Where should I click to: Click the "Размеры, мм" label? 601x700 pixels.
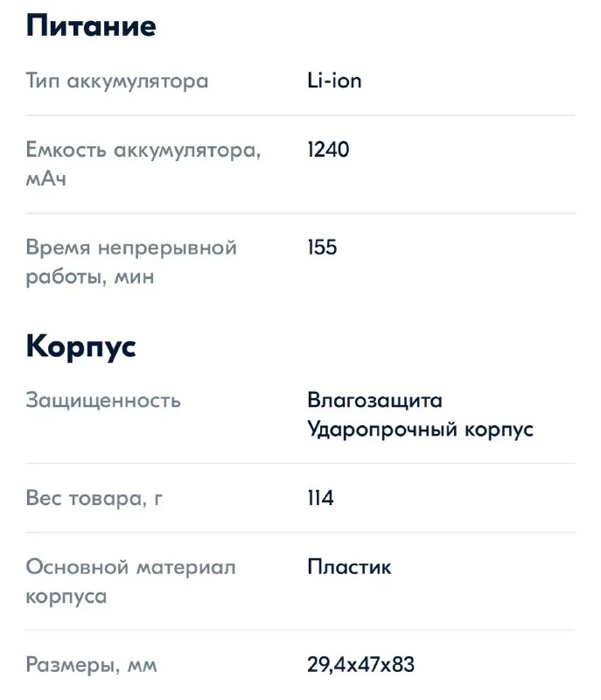click(x=91, y=665)
